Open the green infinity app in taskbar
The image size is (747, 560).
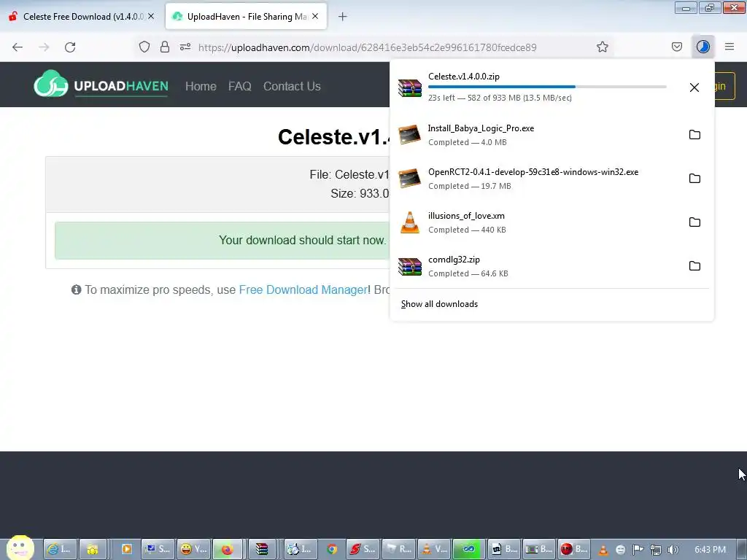[x=469, y=549]
